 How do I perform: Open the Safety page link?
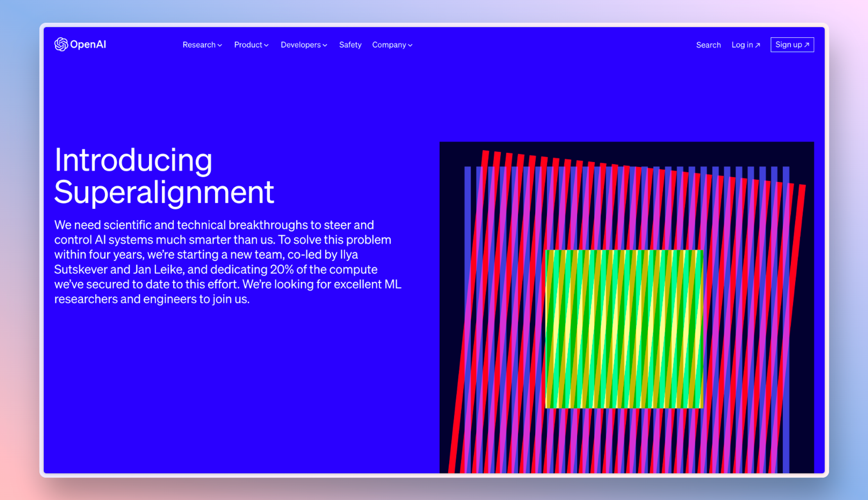point(350,45)
